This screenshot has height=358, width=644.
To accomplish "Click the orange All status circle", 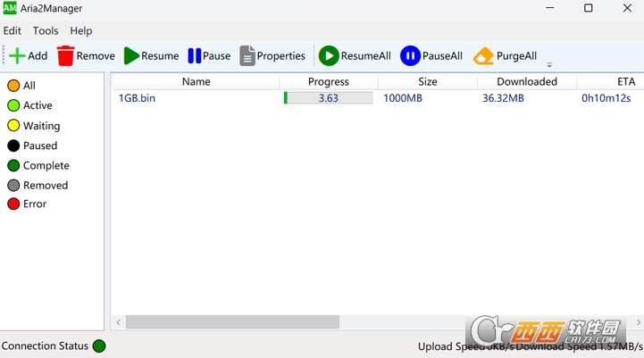I will click(x=13, y=86).
